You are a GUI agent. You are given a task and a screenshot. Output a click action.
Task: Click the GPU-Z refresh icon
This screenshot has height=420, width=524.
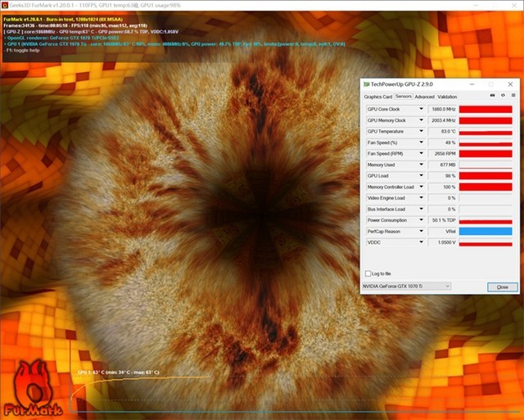coord(503,96)
